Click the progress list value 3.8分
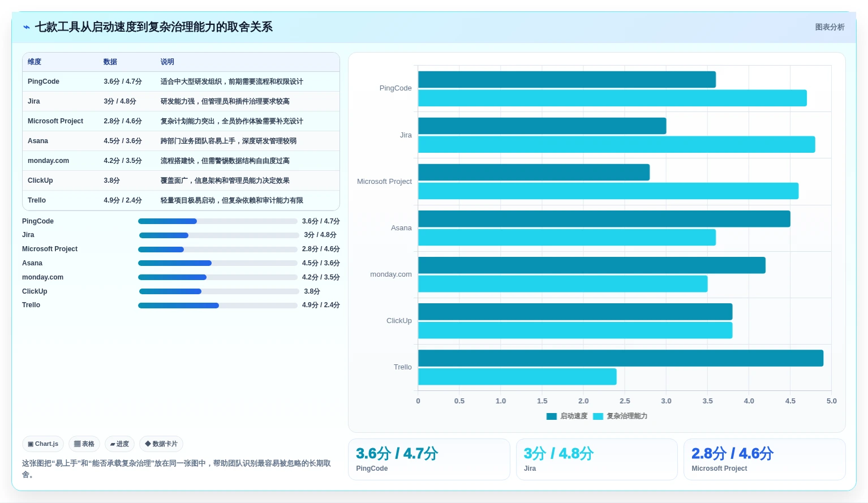 312,291
